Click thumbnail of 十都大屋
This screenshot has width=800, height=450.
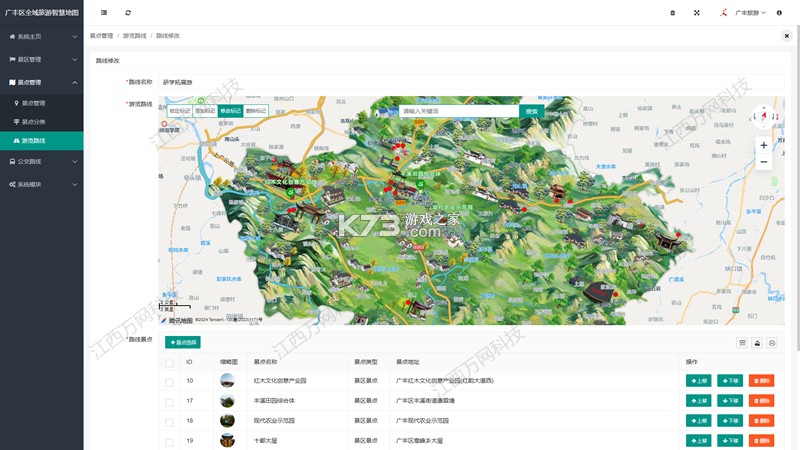tap(227, 440)
